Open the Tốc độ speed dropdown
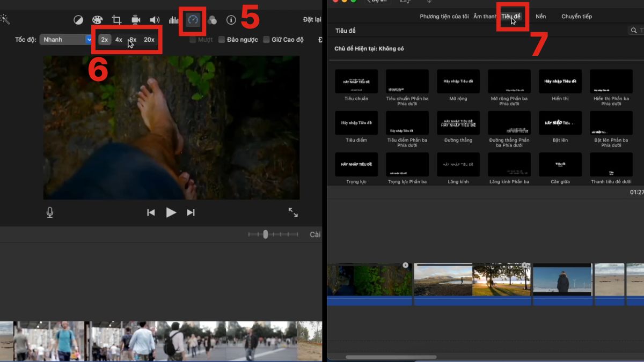This screenshot has height=362, width=644. coord(67,40)
